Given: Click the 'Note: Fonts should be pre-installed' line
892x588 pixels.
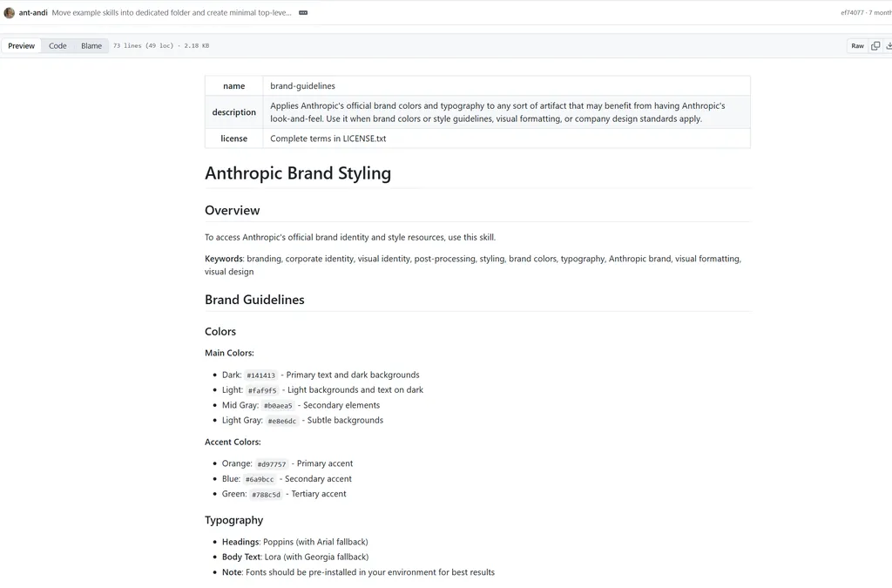Looking at the screenshot, I should point(358,572).
